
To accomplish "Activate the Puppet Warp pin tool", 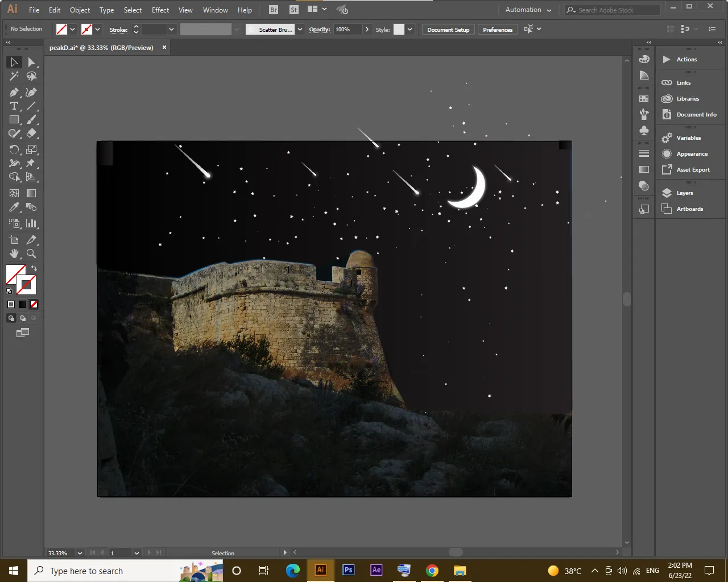I will click(32, 163).
